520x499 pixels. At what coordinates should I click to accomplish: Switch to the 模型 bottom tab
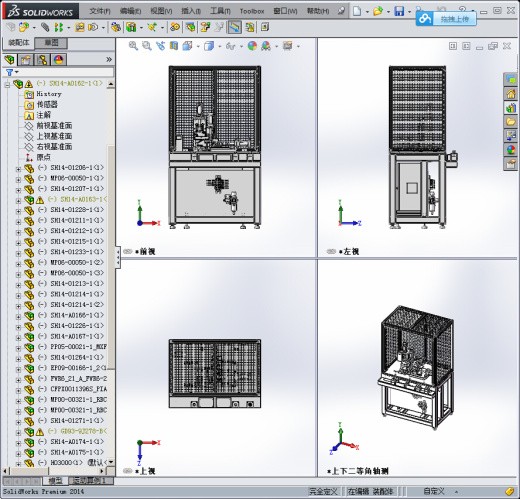point(55,481)
